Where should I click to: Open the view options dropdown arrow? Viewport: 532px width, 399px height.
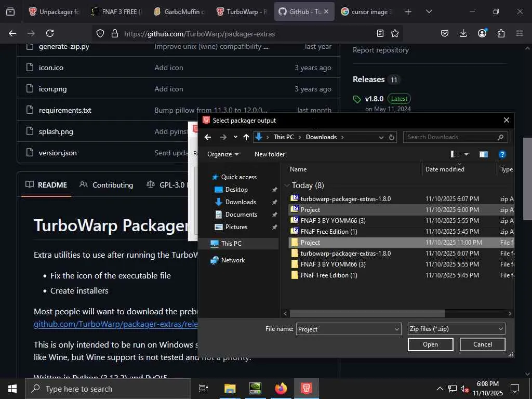467,154
